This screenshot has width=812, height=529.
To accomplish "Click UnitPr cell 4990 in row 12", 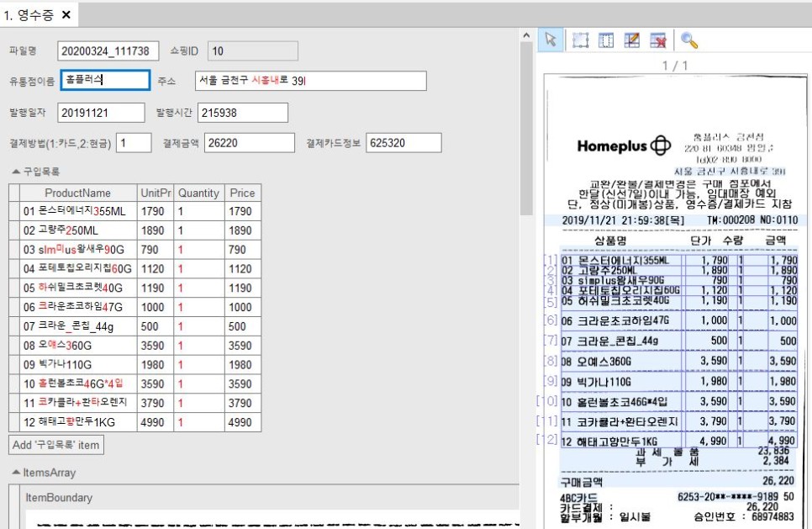I will click(x=156, y=422).
